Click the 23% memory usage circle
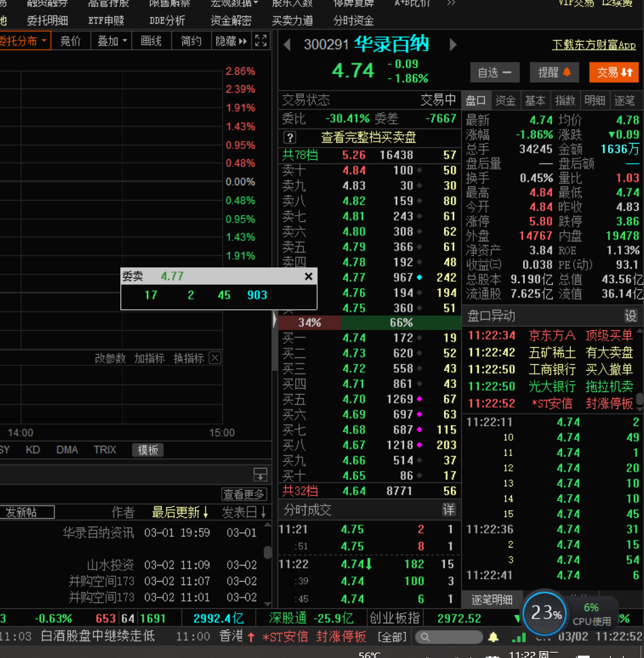The width and height of the screenshot is (644, 658). tap(545, 613)
